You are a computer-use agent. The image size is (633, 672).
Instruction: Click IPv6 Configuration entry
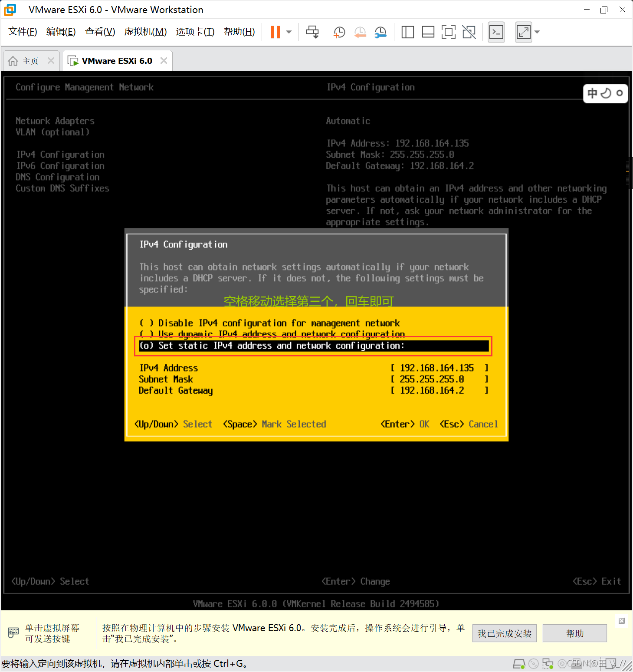(x=60, y=166)
